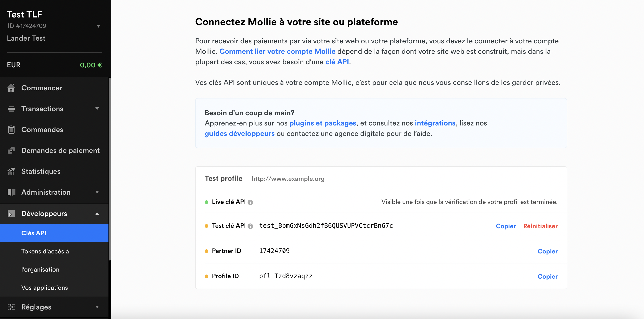Screen dimensions: 644x319
Task: Expand the Administration submenu arrow
Action: click(x=97, y=192)
